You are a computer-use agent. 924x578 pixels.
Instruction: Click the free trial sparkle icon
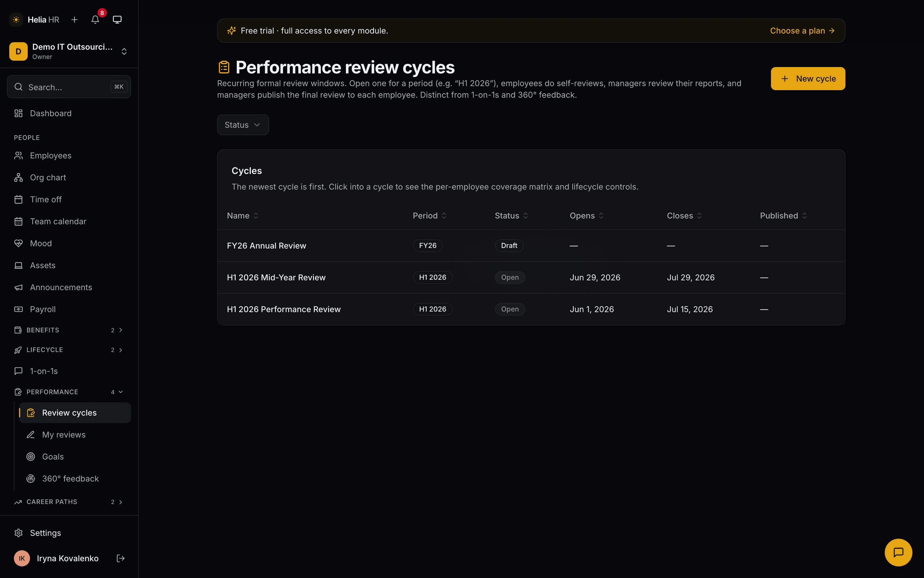click(x=231, y=31)
